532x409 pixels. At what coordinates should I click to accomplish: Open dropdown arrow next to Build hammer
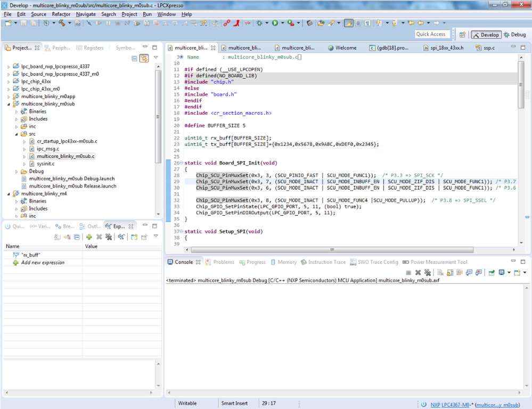pyautogui.click(x=70, y=23)
